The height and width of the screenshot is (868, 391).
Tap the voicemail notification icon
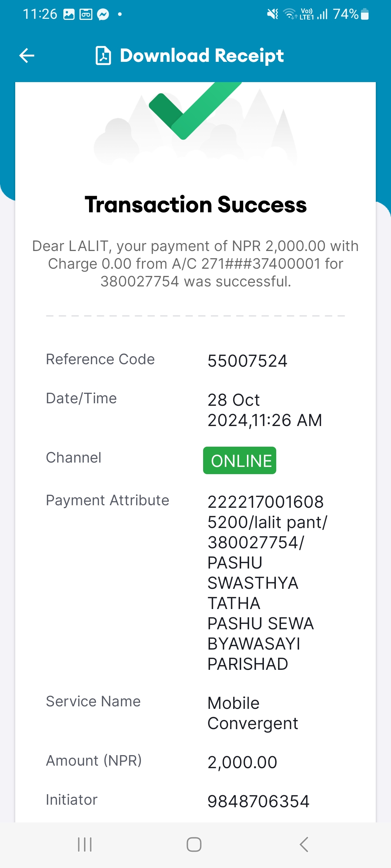pos(86,14)
